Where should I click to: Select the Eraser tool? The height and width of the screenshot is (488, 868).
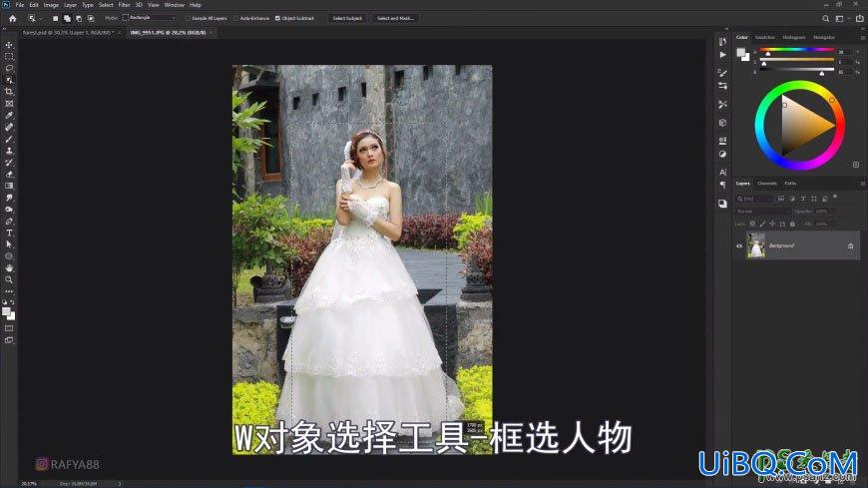9,174
